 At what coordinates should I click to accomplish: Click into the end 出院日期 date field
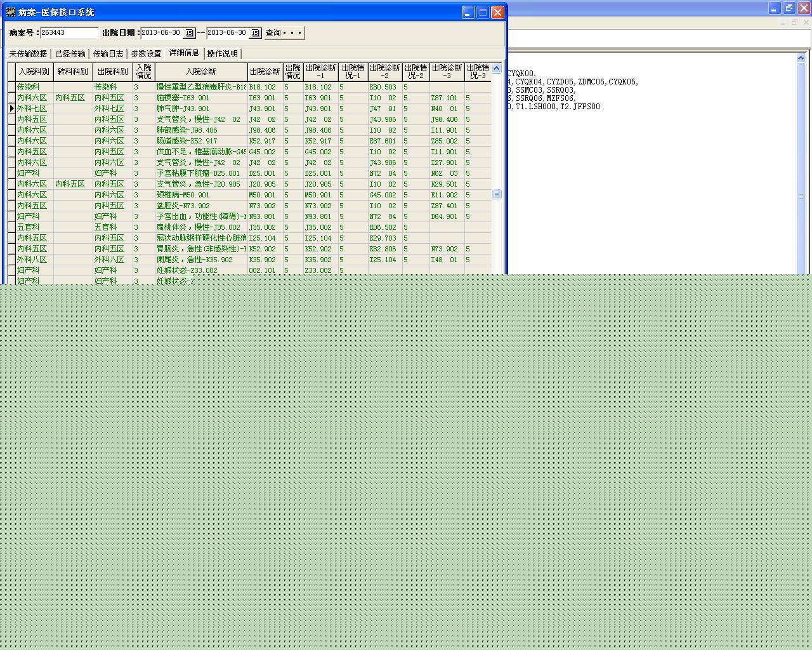pyautogui.click(x=228, y=33)
